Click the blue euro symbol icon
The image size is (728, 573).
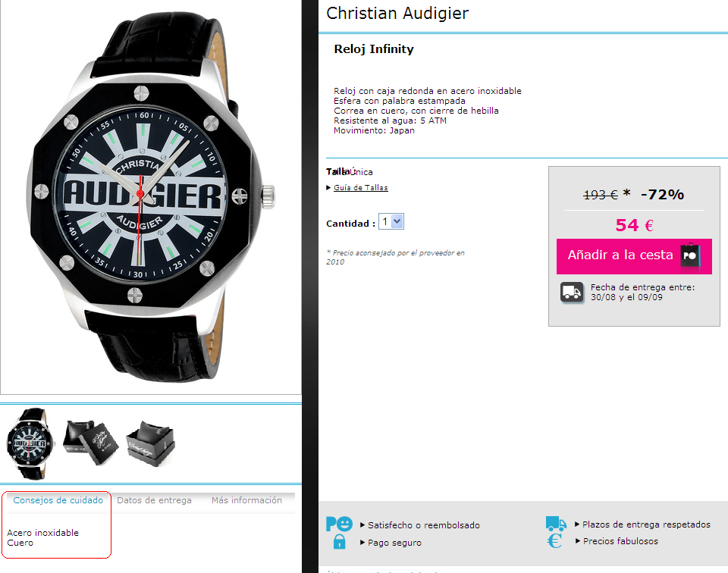(554, 540)
